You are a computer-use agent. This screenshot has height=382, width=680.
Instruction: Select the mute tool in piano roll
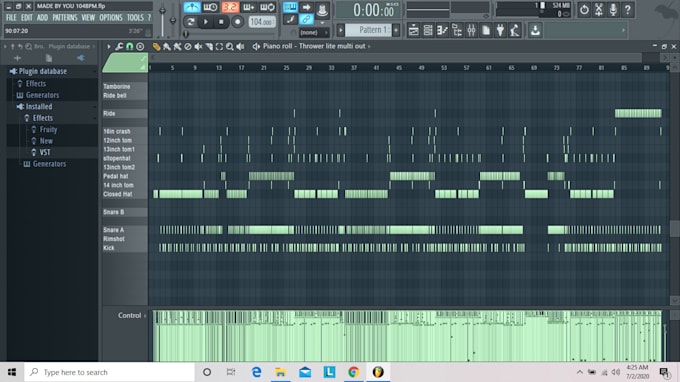(x=198, y=46)
